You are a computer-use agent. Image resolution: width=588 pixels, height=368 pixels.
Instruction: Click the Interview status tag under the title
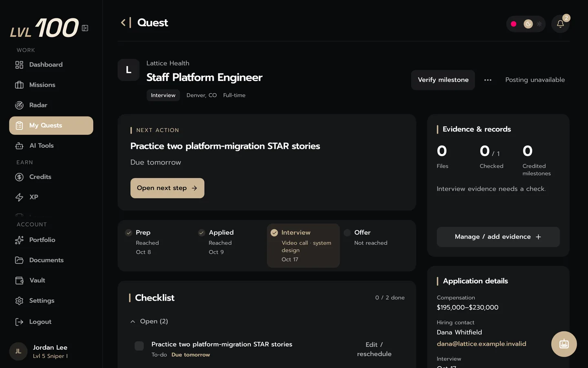click(163, 95)
